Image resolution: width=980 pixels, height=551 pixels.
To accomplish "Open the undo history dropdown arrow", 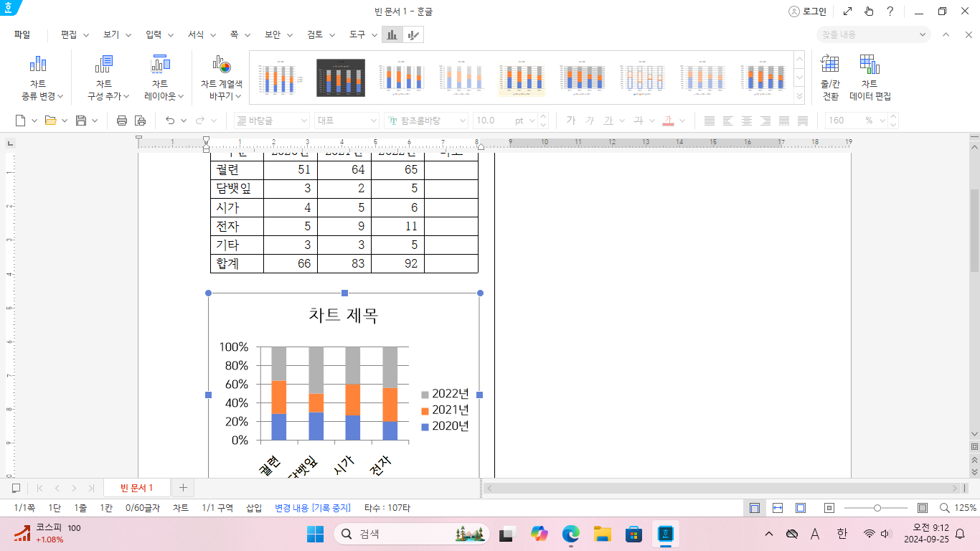I will click(x=184, y=121).
